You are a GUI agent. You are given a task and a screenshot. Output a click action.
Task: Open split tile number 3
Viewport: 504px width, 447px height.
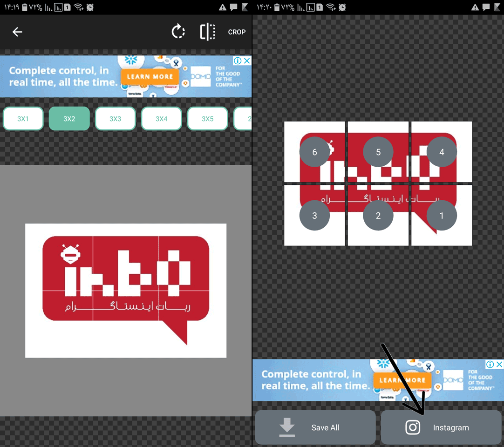pos(314,215)
